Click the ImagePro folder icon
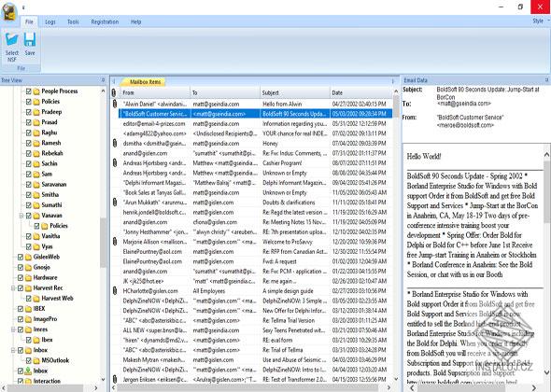The image size is (551, 392). 28,319
